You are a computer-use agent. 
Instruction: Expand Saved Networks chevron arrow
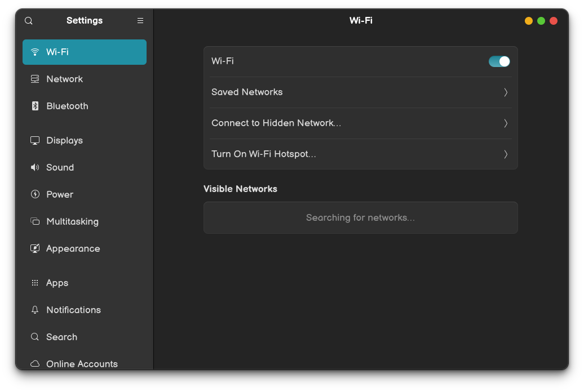click(x=506, y=92)
